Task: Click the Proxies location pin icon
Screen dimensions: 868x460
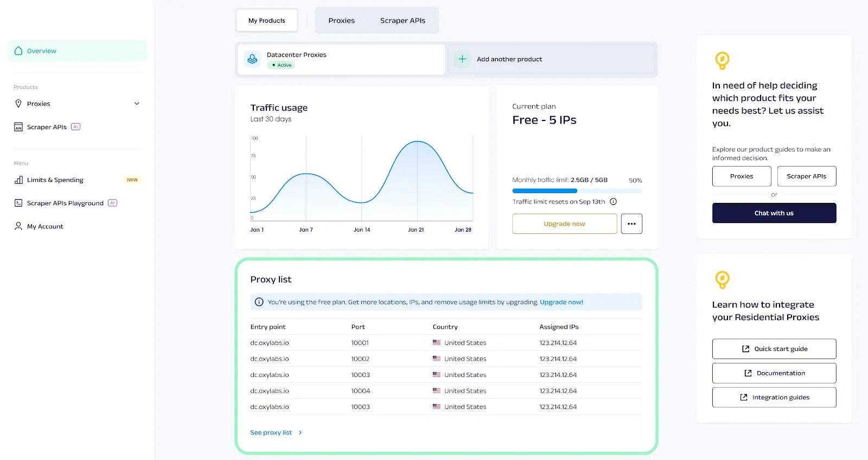Action: point(18,104)
